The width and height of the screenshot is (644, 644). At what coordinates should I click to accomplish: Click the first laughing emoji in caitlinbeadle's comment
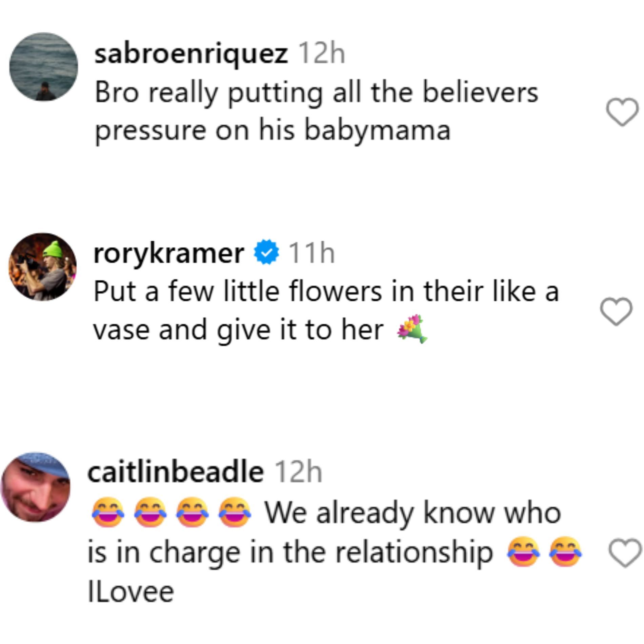(x=108, y=512)
